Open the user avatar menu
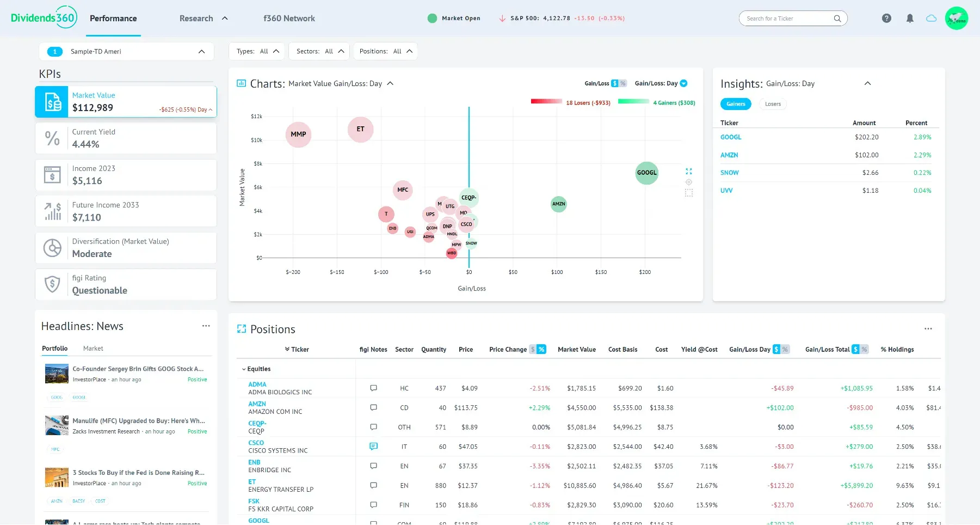This screenshot has height=525, width=980. (957, 18)
